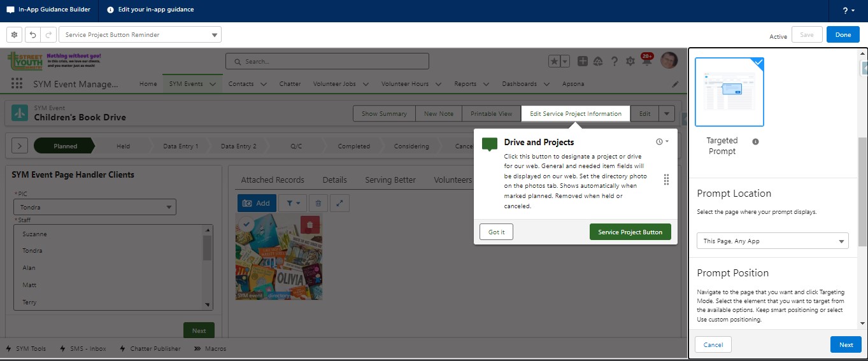Click Cancel in the builder panel
The width and height of the screenshot is (868, 361).
(713, 344)
